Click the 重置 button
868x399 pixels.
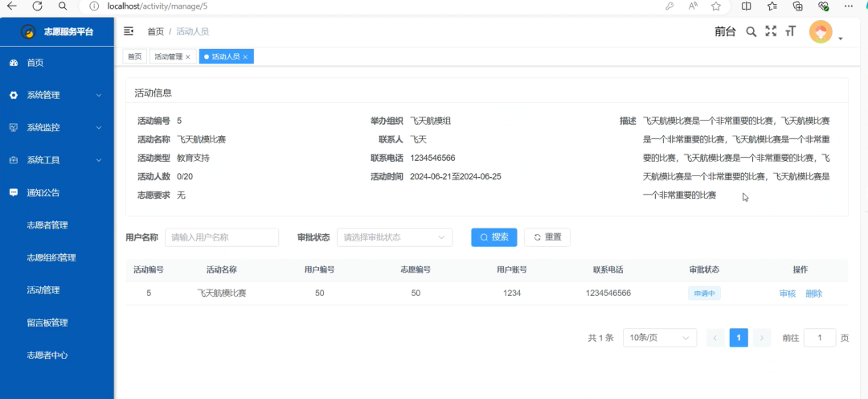click(547, 237)
